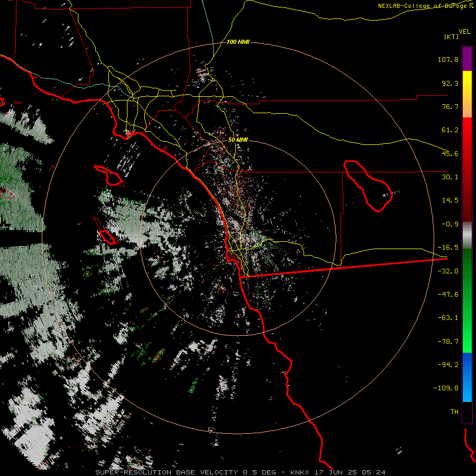Select the 30.1 legend value
Image resolution: width=476 pixels, height=476 pixels.
(x=450, y=177)
